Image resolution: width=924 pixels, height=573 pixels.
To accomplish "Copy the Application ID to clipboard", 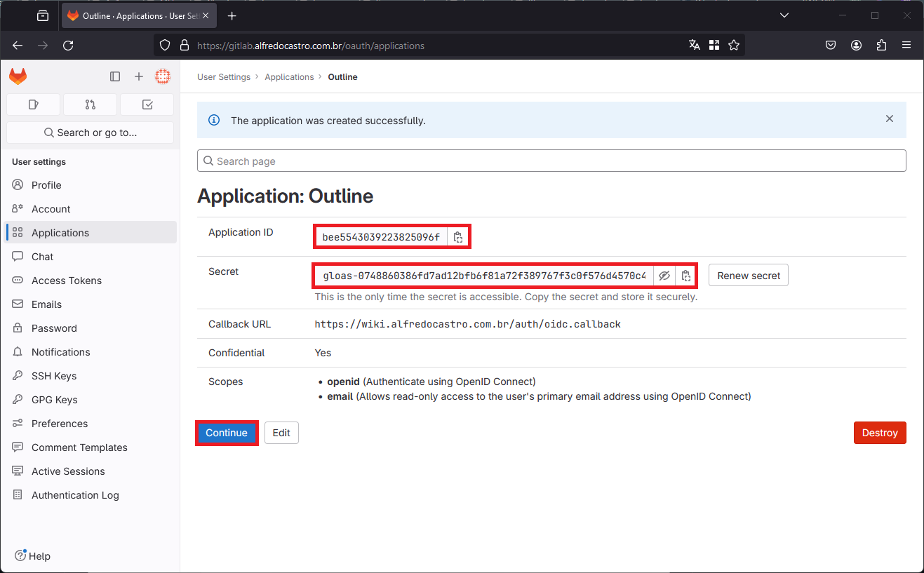I will (458, 237).
